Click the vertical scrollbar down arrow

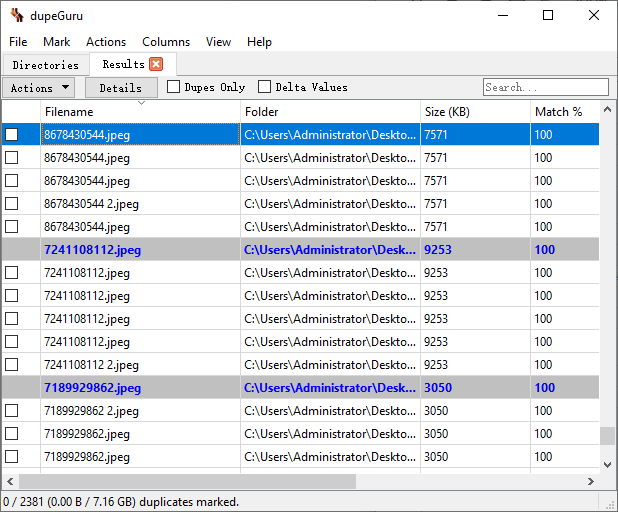607,464
